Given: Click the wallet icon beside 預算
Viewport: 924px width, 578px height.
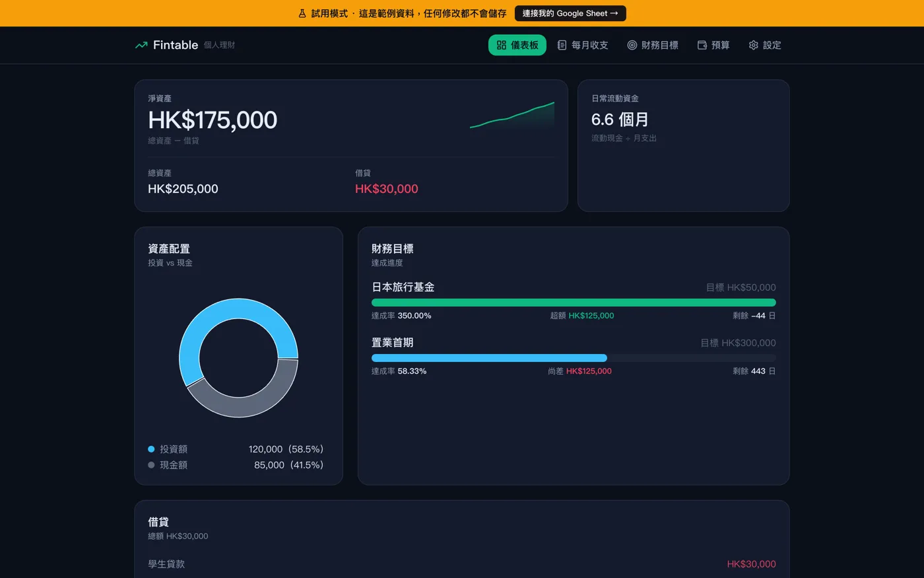Looking at the screenshot, I should (x=702, y=45).
